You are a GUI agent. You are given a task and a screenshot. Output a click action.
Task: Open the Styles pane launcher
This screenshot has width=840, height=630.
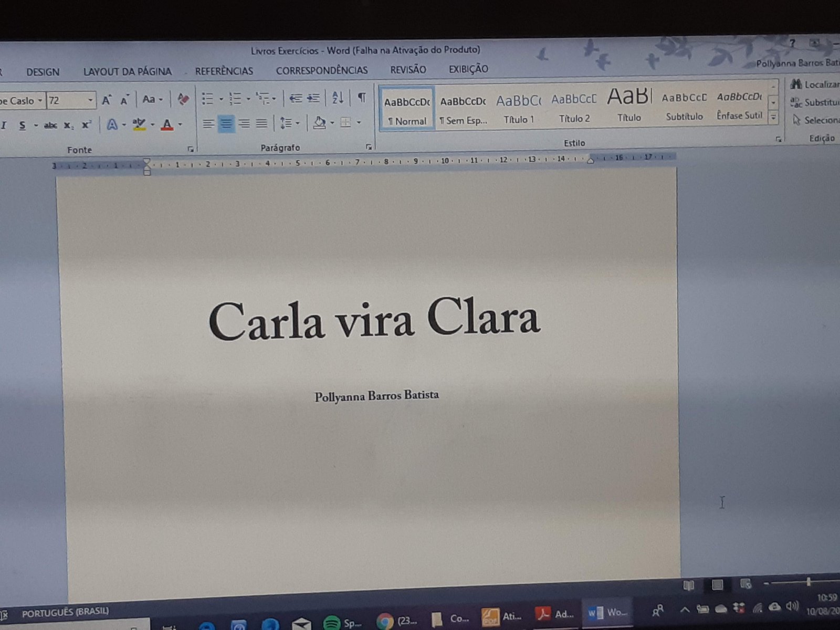coord(779,139)
